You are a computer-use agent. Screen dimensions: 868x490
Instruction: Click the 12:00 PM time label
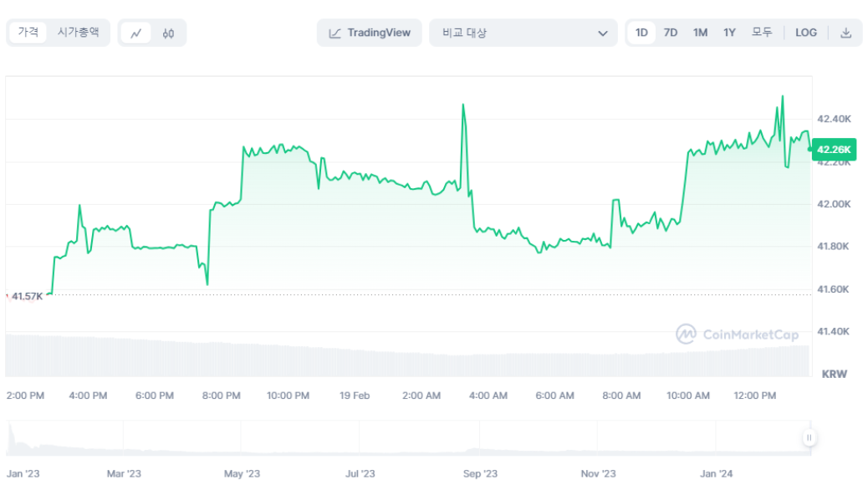(754, 396)
